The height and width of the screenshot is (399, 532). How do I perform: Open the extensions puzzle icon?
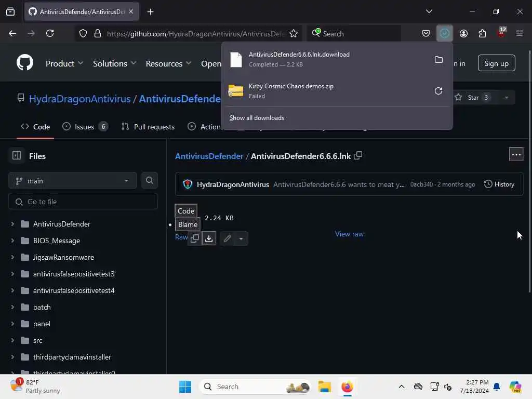point(482,33)
